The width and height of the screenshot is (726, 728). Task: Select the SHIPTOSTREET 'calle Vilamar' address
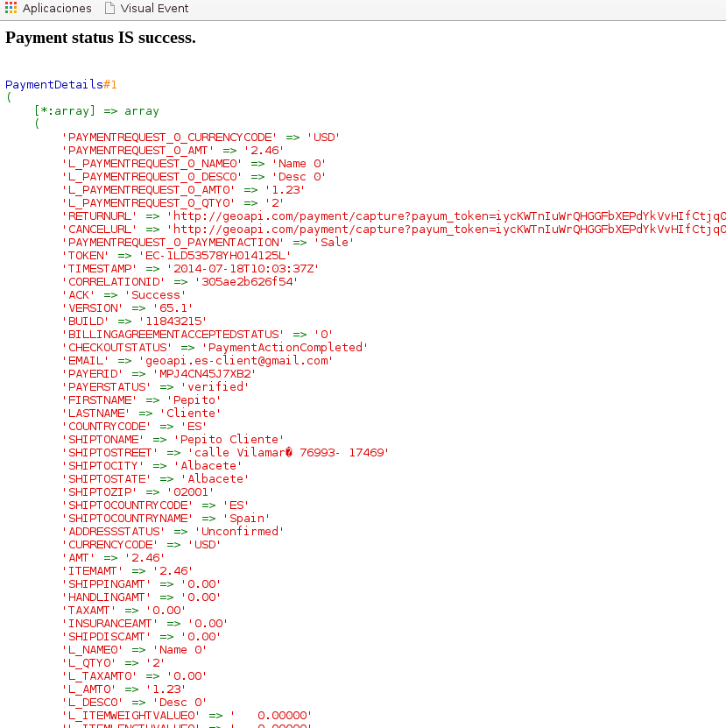click(288, 453)
